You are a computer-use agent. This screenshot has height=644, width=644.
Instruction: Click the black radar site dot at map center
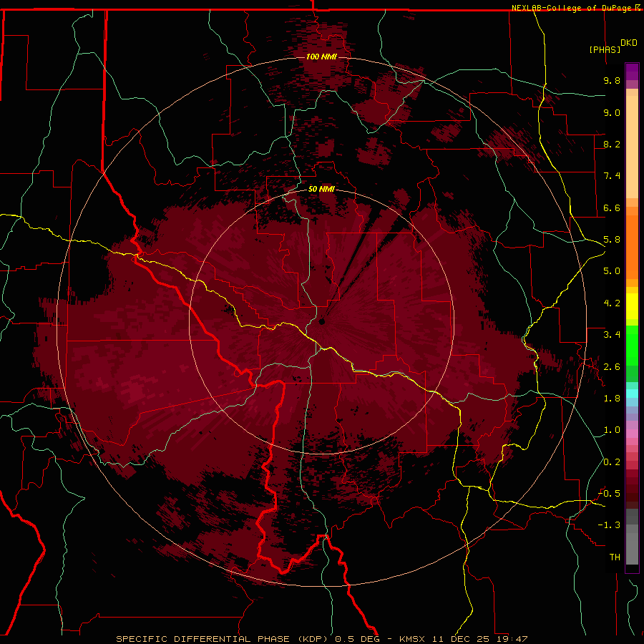[322, 322]
